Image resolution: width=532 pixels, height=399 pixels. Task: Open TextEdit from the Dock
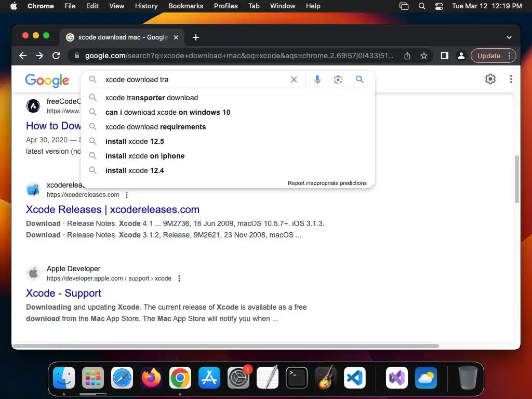coord(268,378)
